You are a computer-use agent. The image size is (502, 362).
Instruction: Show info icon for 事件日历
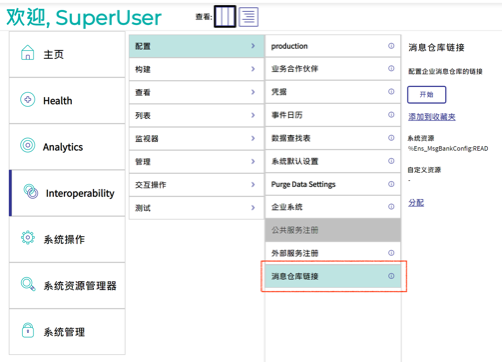pyautogui.click(x=391, y=115)
